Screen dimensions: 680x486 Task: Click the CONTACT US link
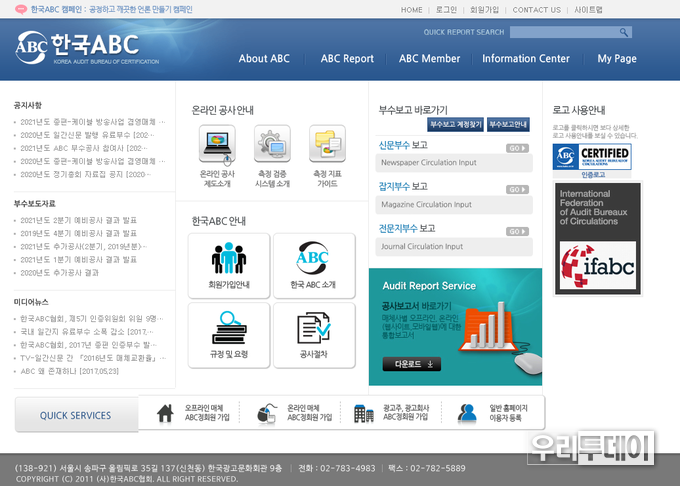536,10
